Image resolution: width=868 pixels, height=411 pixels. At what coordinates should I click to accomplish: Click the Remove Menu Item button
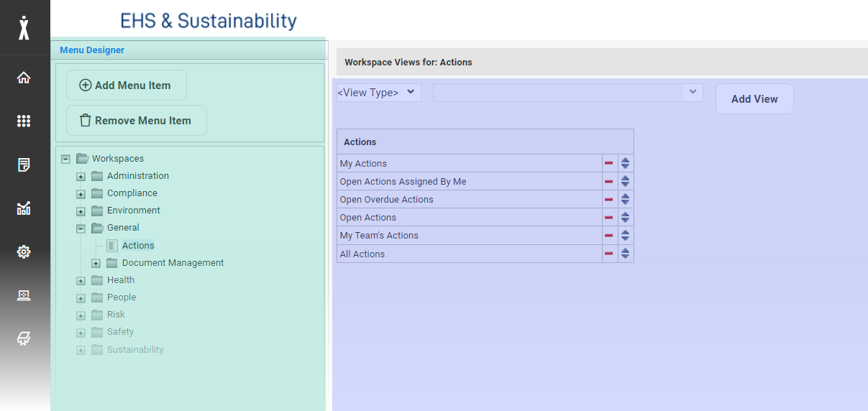pyautogui.click(x=136, y=121)
